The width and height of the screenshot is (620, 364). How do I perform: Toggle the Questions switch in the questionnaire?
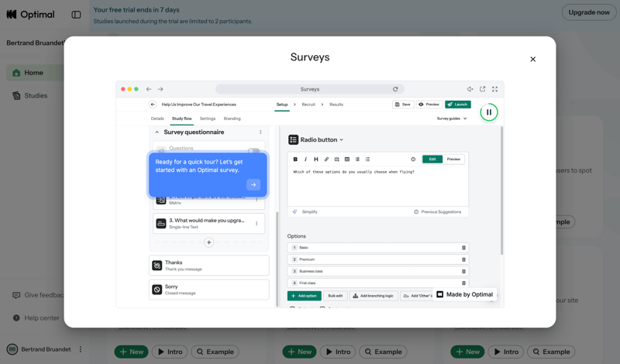[253, 150]
